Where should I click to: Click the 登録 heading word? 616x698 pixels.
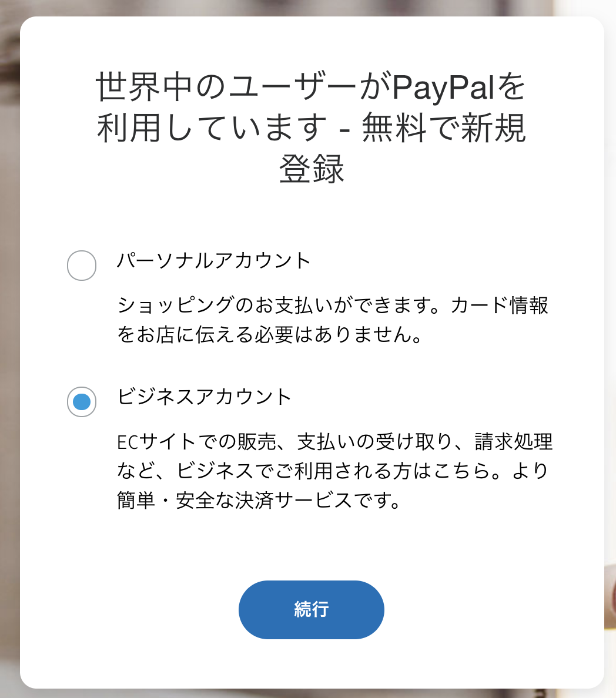(312, 169)
